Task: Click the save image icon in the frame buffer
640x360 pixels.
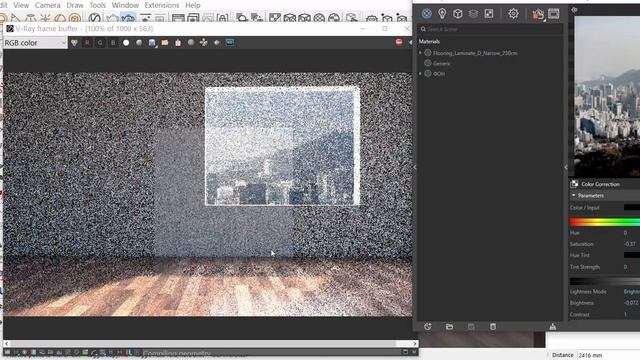Action: pos(152,43)
